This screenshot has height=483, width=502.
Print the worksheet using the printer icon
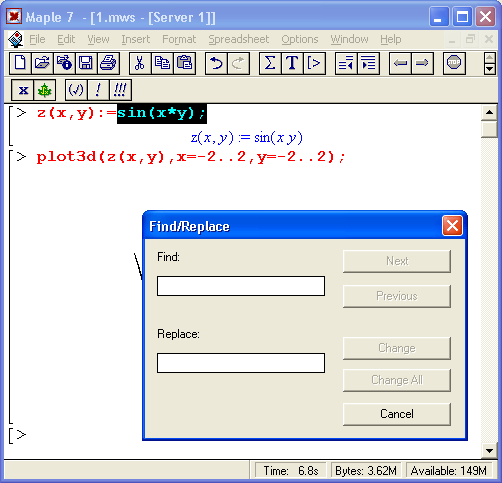[x=108, y=63]
